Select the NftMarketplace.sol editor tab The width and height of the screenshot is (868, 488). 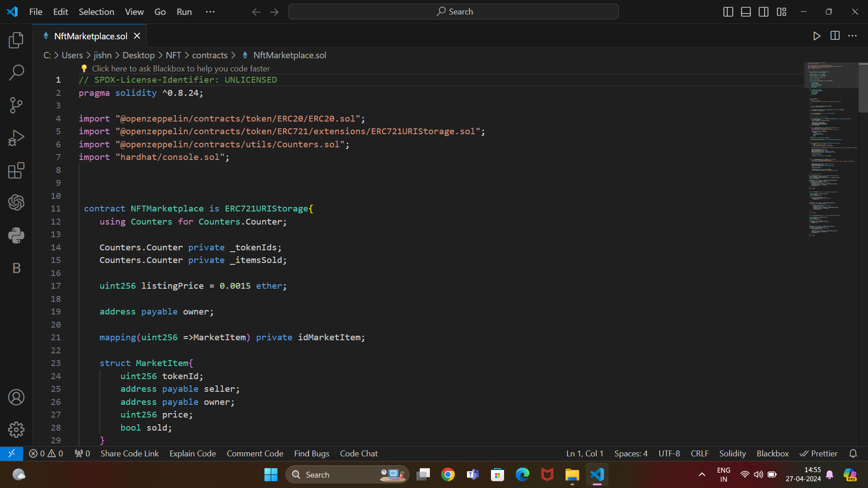tap(90, 36)
